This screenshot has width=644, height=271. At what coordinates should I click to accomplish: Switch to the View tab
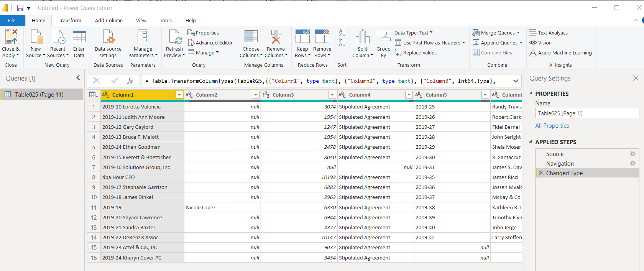click(141, 20)
